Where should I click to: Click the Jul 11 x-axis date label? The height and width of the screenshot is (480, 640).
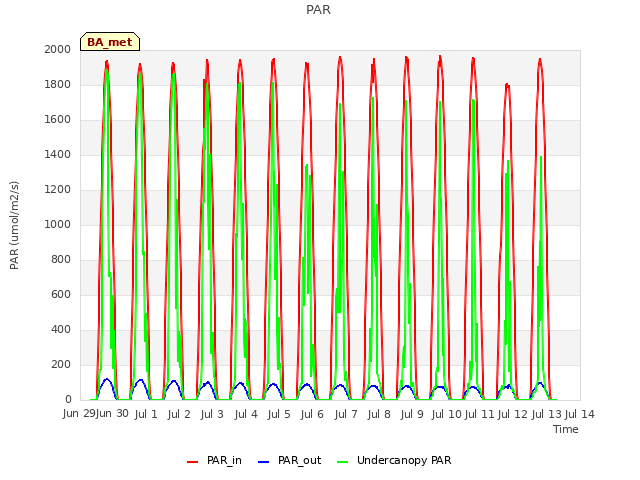point(480,414)
